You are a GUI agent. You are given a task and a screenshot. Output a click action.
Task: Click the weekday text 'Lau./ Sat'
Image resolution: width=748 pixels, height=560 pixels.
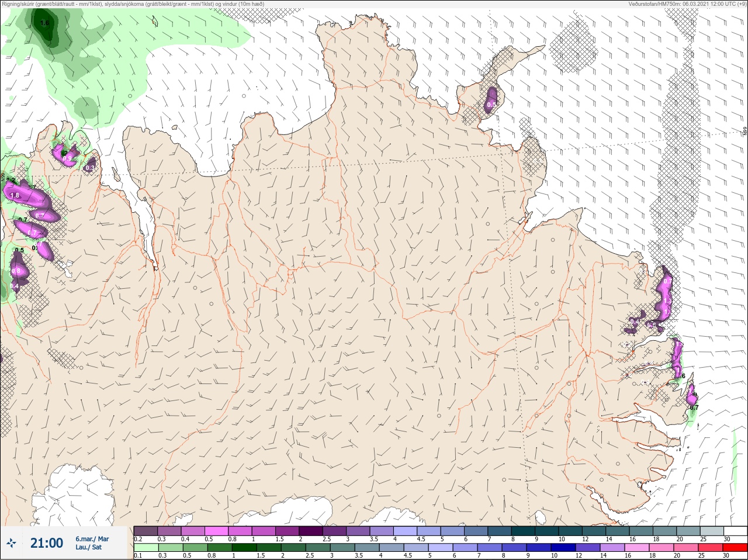[x=89, y=548]
